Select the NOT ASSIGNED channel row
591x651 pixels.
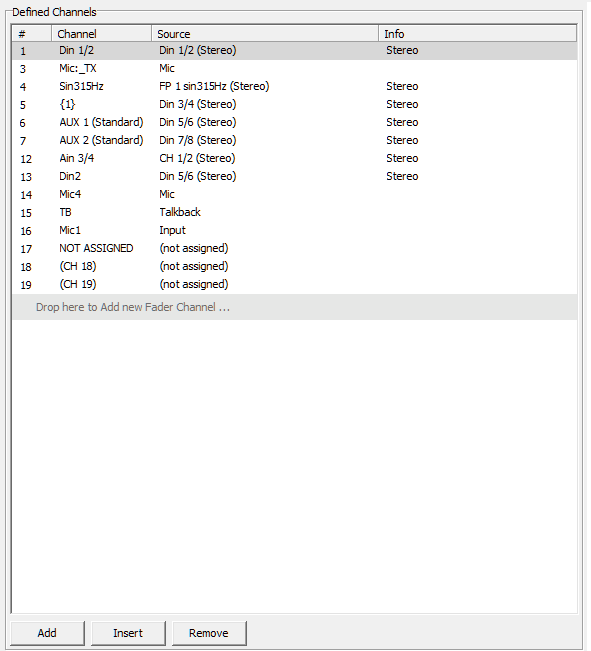click(294, 248)
